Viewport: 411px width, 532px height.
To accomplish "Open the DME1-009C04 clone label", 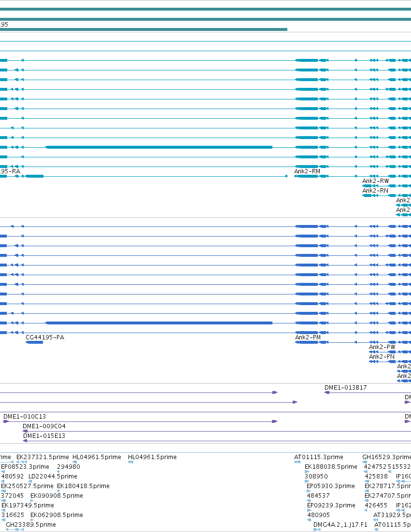I will (44, 426).
